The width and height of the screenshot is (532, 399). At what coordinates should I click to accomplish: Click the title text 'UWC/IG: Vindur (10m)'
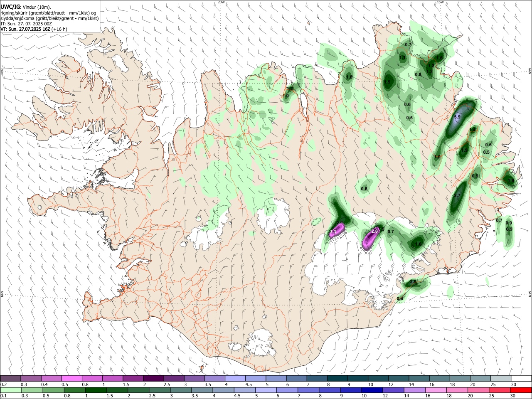[x=26, y=7]
